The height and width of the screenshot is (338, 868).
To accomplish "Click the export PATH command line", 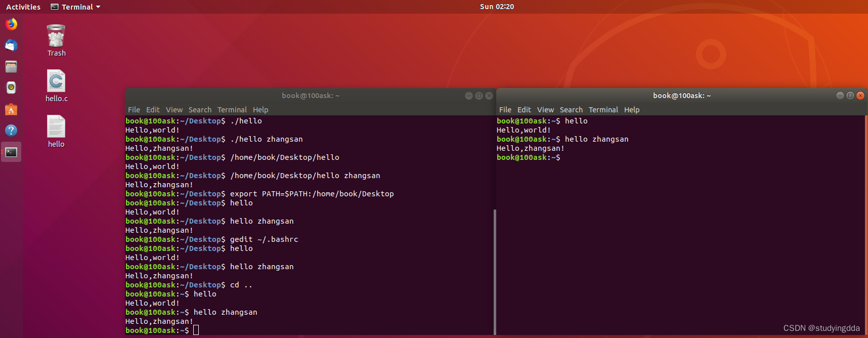I will [x=259, y=194].
